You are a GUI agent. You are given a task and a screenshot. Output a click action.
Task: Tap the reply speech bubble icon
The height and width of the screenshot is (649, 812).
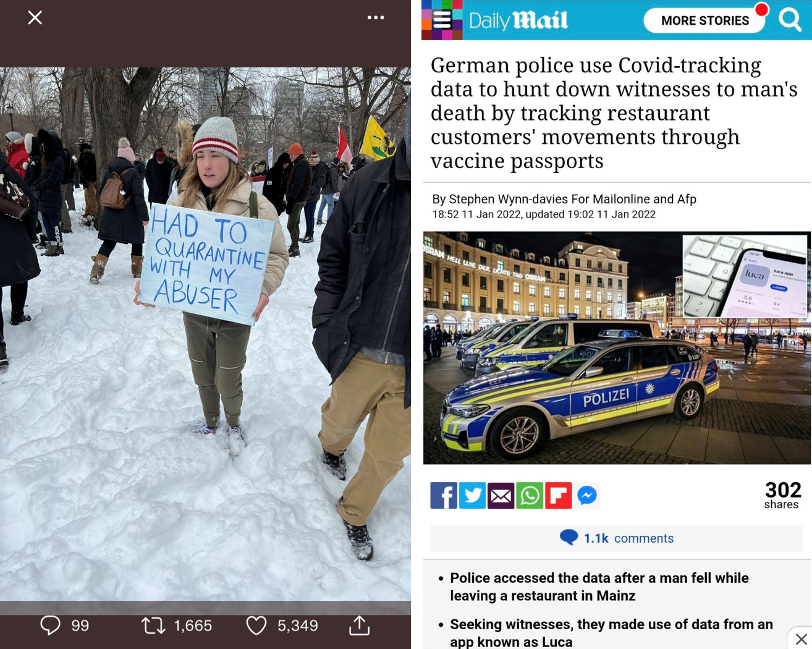pos(50,626)
